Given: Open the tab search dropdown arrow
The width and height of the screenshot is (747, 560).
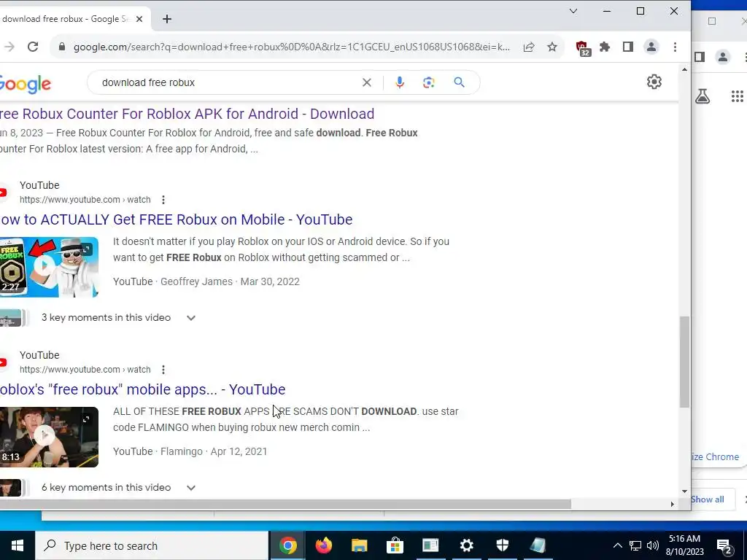Looking at the screenshot, I should 573,11.
